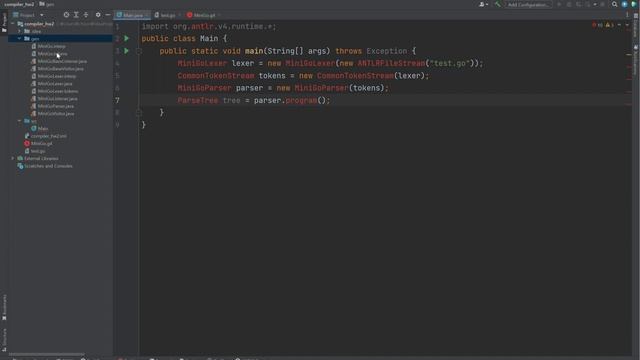Screen dimensions: 640x360
Task: Select MiniGoBaseListener.java in tree
Action: point(59,61)
